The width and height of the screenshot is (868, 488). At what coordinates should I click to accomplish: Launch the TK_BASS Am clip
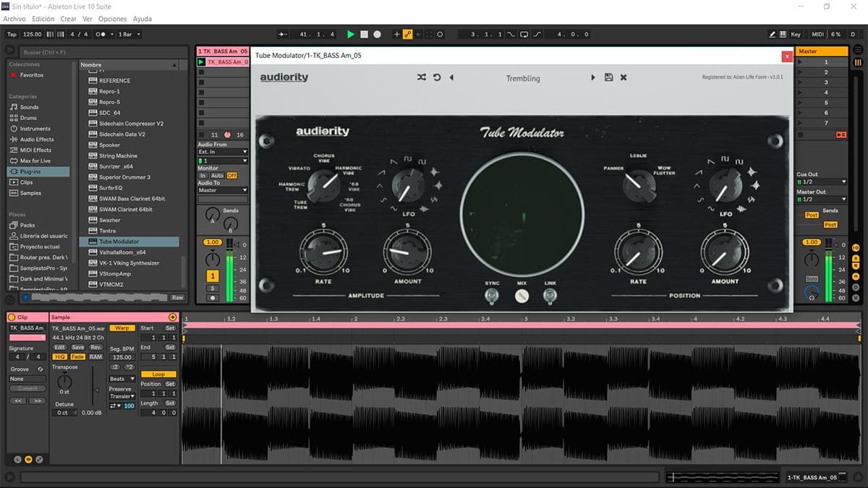201,62
